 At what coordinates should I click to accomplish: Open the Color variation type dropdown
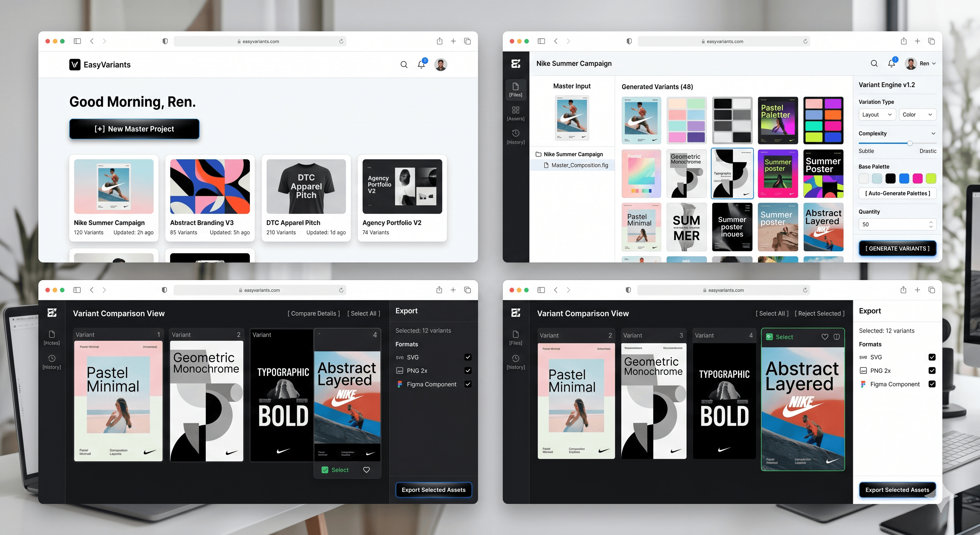pos(917,115)
